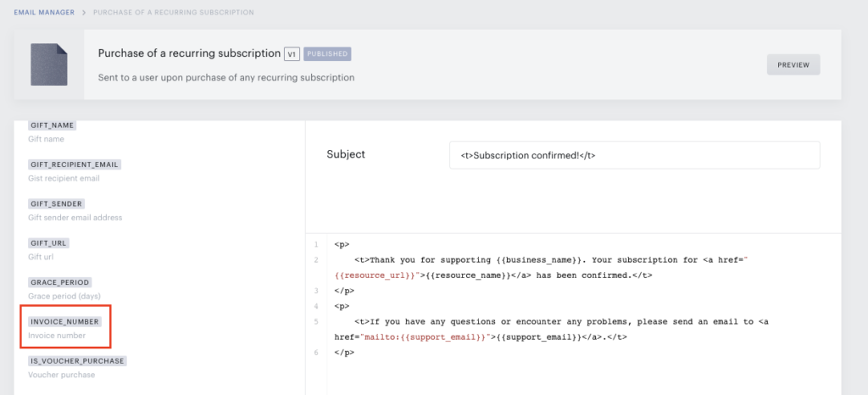868x395 pixels.
Task: Select the GRACE_PERIOD variable tag
Action: pos(60,283)
